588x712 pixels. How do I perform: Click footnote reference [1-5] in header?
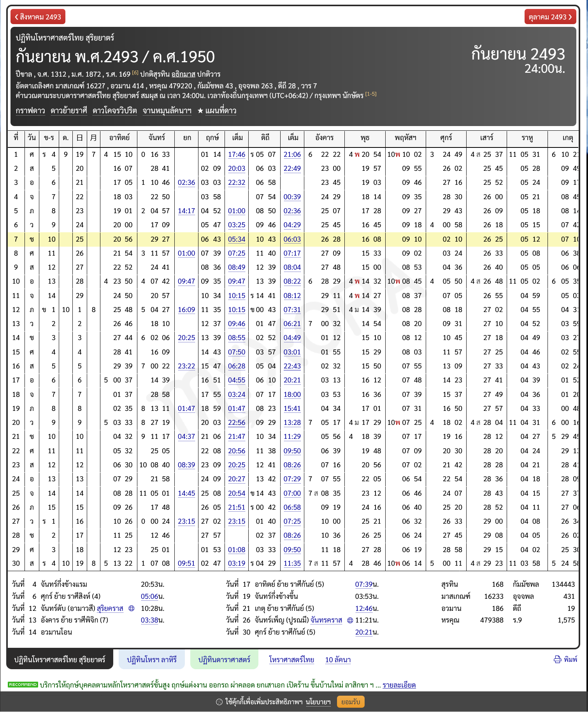coord(371,94)
